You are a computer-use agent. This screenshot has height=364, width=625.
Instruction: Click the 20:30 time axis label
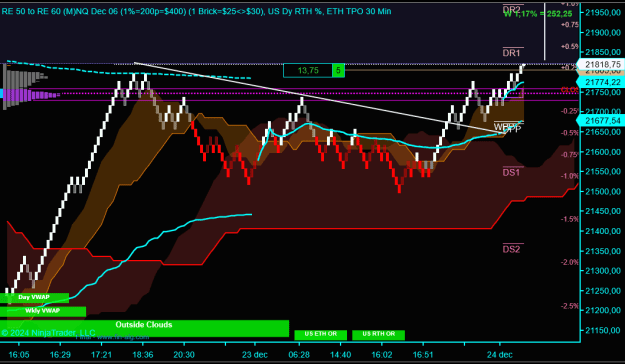(184, 355)
